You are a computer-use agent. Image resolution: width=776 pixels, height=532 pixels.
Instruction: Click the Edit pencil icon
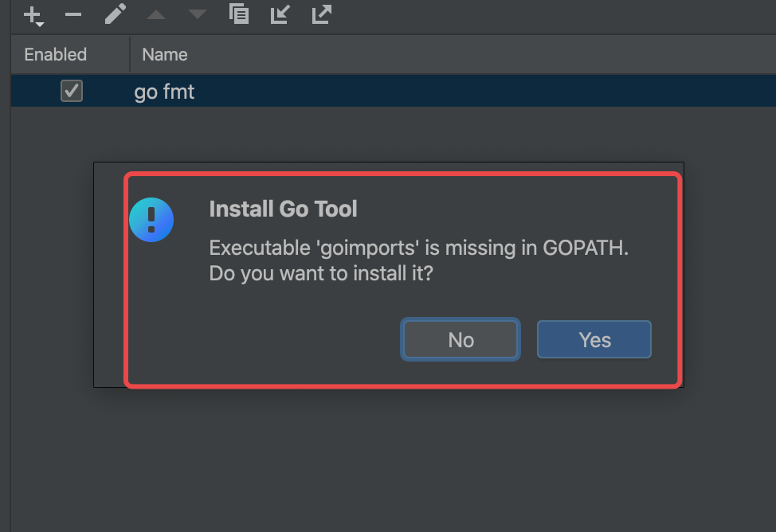tap(116, 14)
